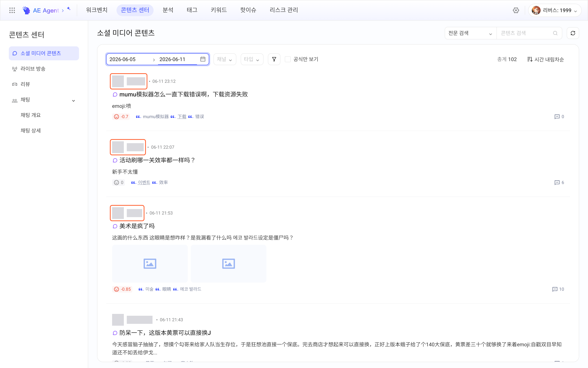Click the search magnifier icon
Screen dimensions: 588x368
pyautogui.click(x=555, y=33)
